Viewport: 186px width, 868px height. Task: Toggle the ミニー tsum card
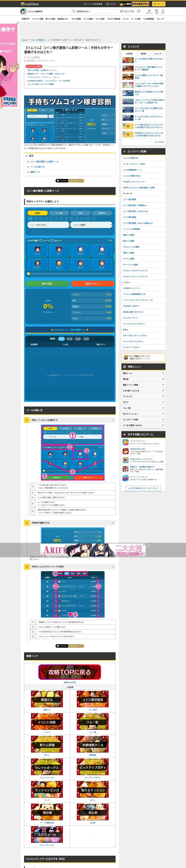tap(59, 250)
